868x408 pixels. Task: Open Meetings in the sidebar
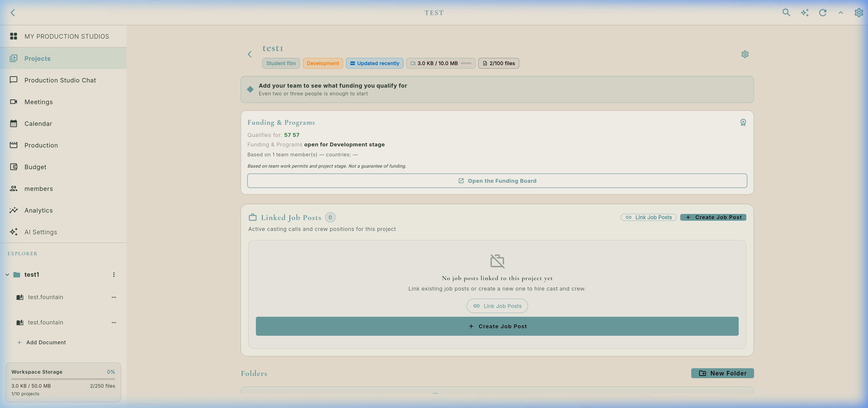(x=63, y=102)
